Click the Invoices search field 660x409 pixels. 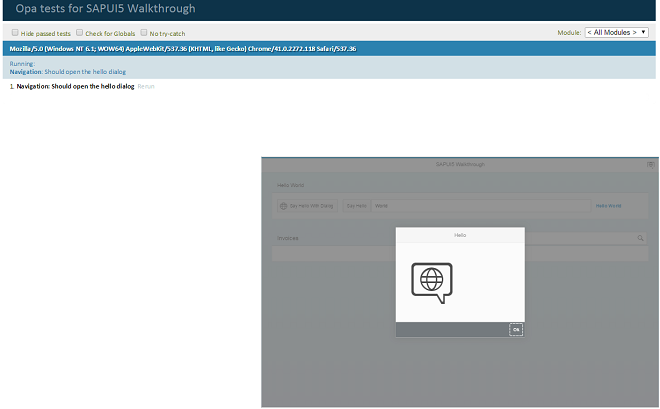coord(580,238)
